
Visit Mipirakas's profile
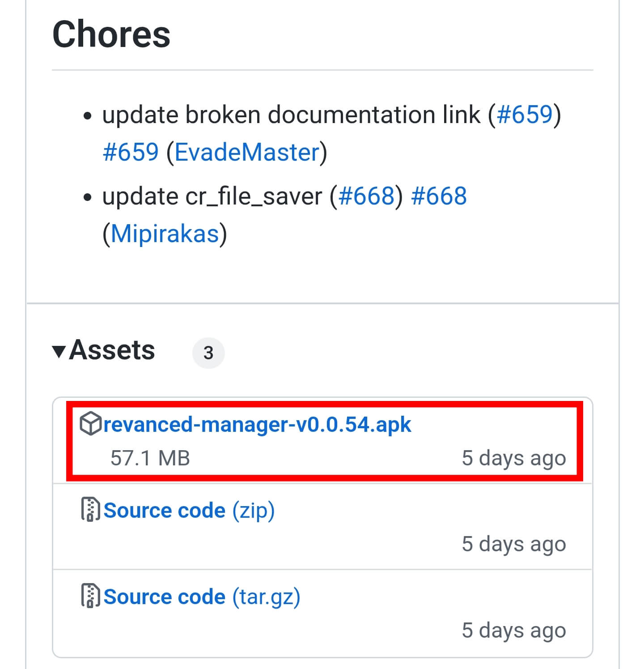pyautogui.click(x=165, y=234)
